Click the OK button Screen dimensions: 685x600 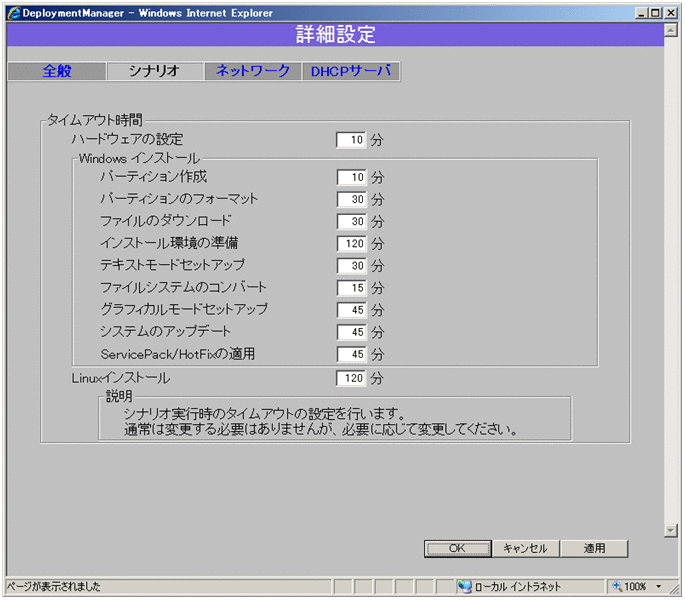pos(457,548)
